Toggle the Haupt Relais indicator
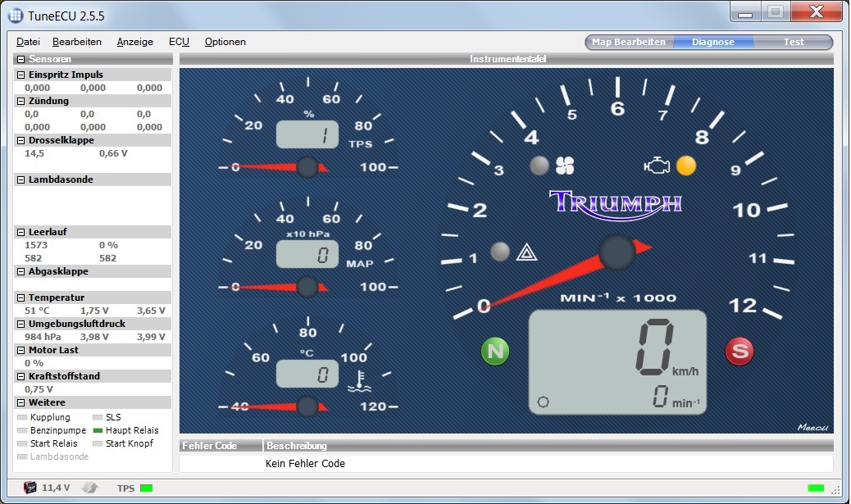 pos(98,430)
